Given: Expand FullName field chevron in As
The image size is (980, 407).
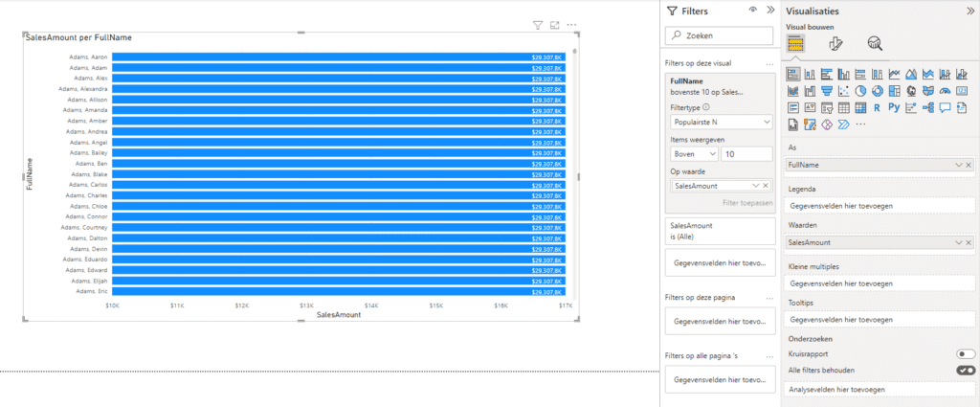Looking at the screenshot, I should [959, 165].
